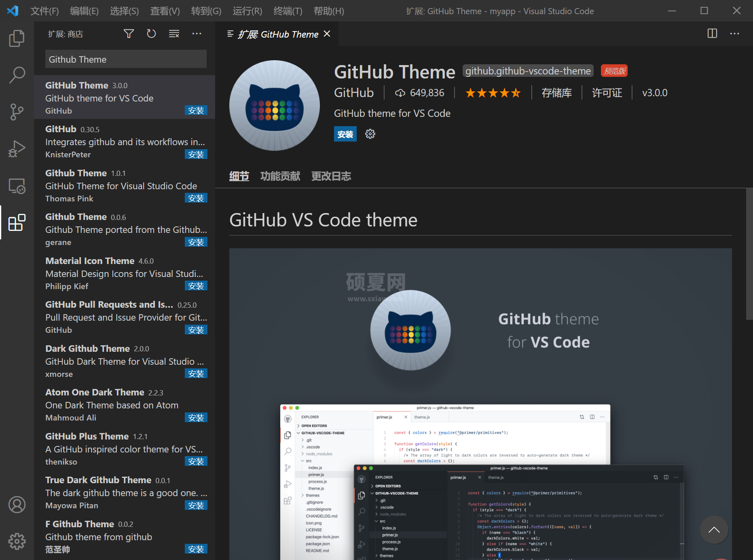This screenshot has height=560, width=753.
Task: Click the extension details vertical scrollbar
Action: (x=749, y=255)
